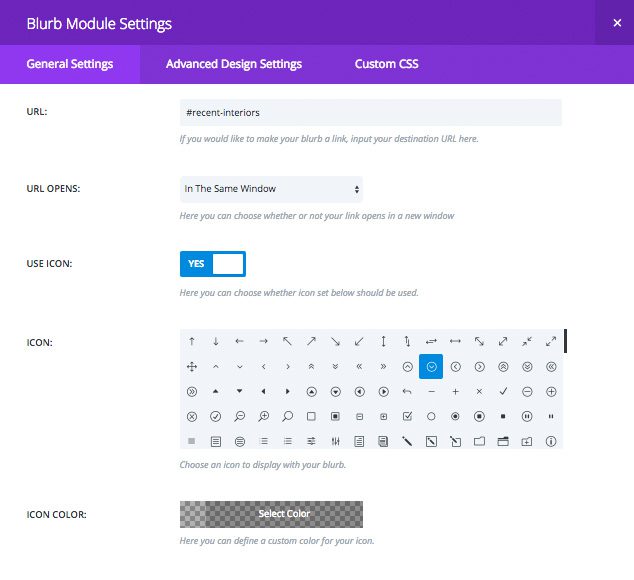The width and height of the screenshot is (634, 580).
Task: Pick the info circle icon
Action: (551, 441)
